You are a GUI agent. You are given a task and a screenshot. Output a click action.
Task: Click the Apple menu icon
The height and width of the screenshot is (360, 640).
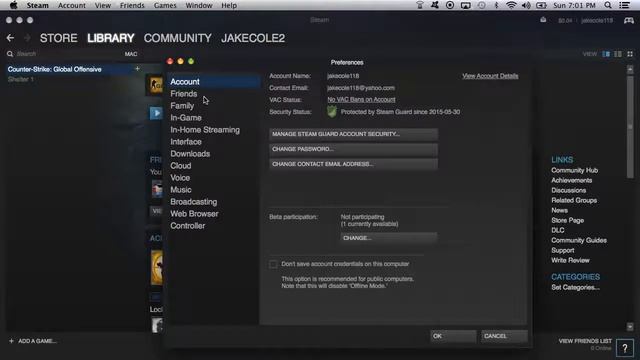(13, 5)
